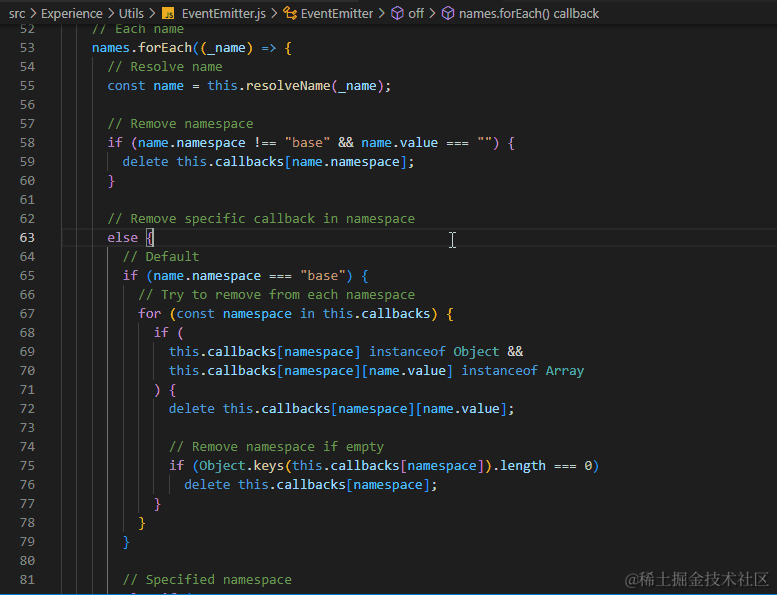The width and height of the screenshot is (777, 595).
Task: Click line number 63 in gutter
Action: [27, 238]
